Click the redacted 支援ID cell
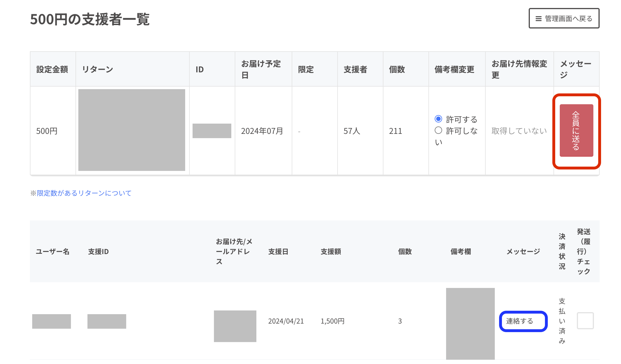The height and width of the screenshot is (364, 621). click(x=107, y=321)
